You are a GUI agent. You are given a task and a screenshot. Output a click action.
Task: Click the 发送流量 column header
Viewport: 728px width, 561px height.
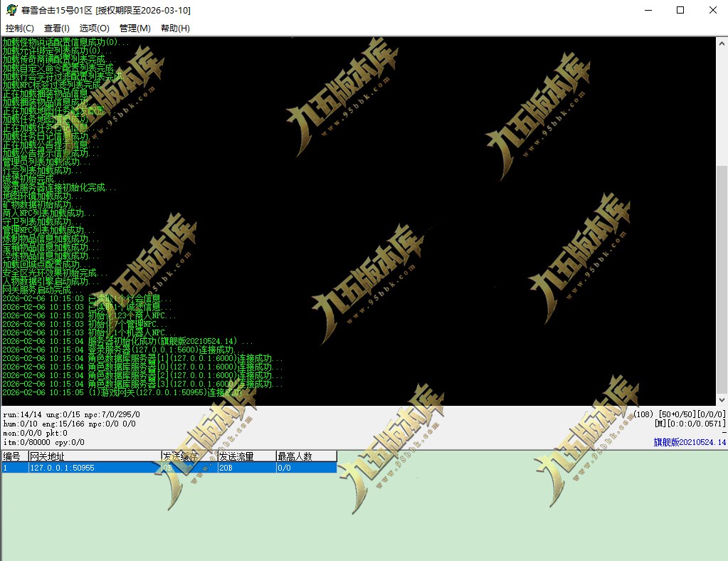click(247, 456)
